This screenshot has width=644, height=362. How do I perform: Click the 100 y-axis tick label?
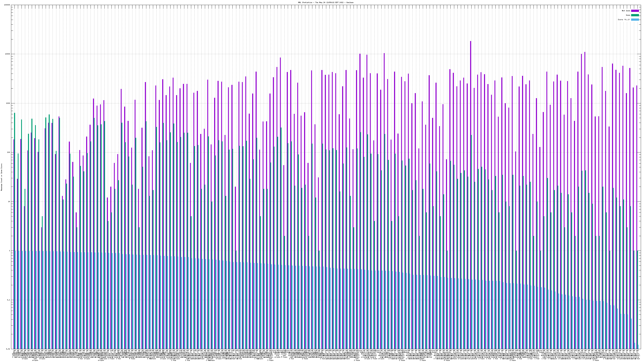(x=9, y=152)
